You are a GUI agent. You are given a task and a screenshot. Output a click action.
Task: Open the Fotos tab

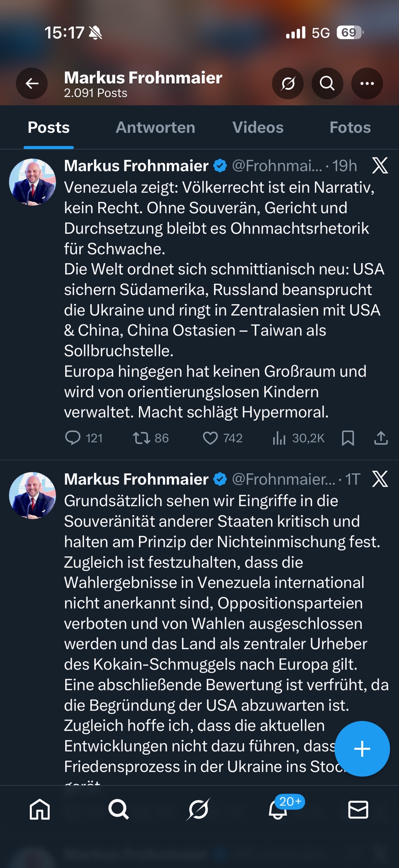pos(350,128)
